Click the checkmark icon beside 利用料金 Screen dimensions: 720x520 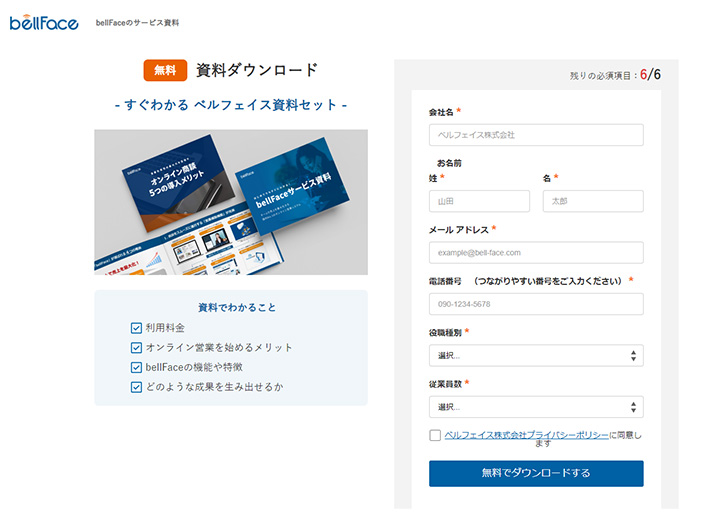[136, 328]
